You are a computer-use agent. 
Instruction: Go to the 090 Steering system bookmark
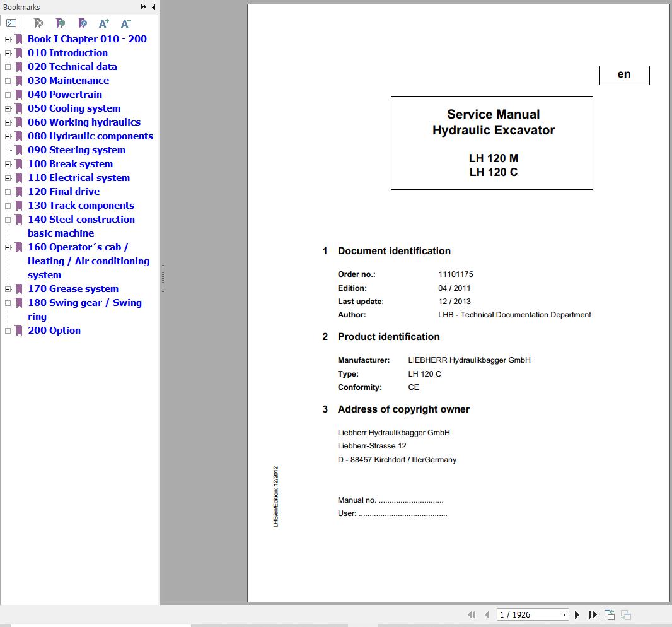tap(77, 150)
